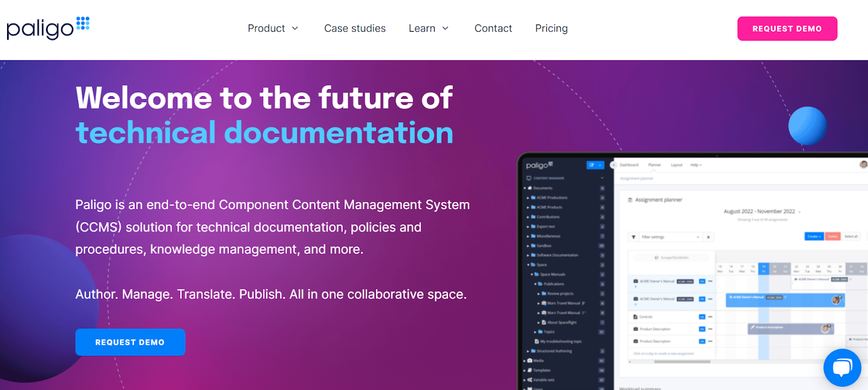This screenshot has height=390, width=868.
Task: Click the EN language badge on the Controls row
Action: click(702, 317)
